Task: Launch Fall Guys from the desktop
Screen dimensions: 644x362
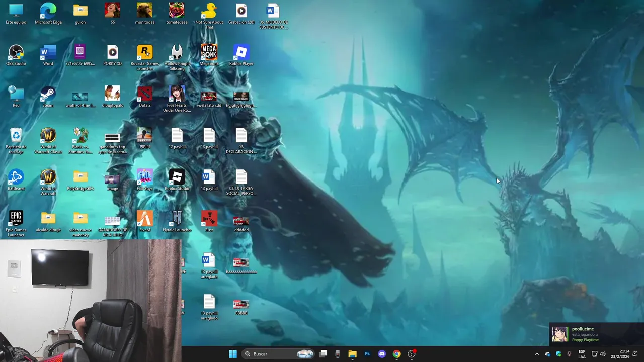Action: (145, 180)
